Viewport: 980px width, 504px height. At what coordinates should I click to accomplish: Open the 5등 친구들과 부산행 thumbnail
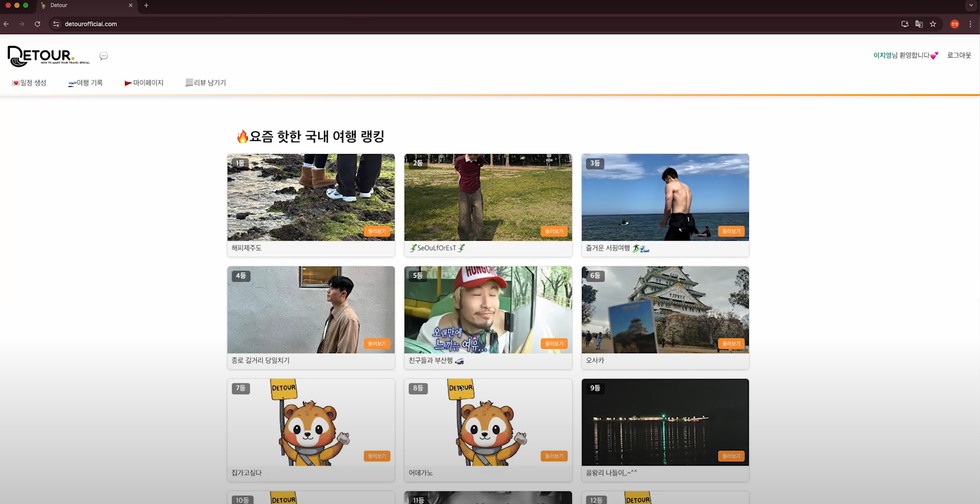(488, 309)
